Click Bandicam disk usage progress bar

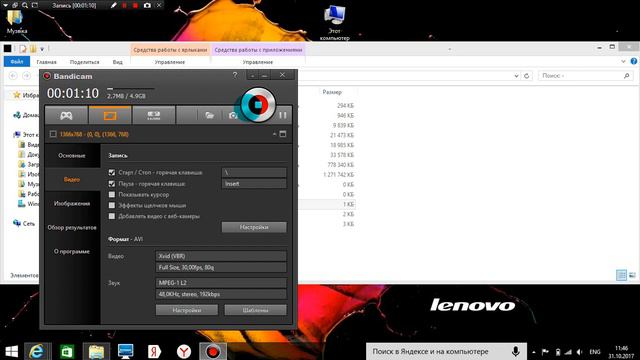click(x=131, y=88)
